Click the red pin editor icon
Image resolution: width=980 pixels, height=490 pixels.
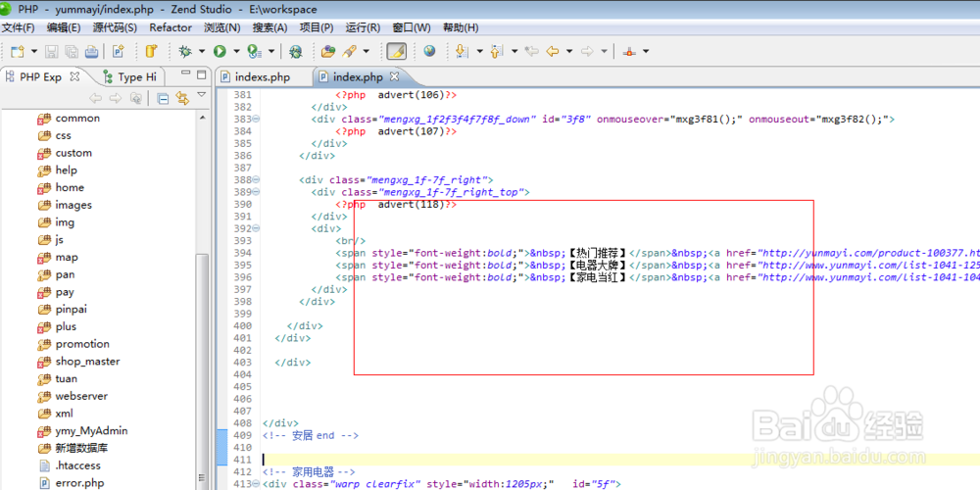(629, 51)
